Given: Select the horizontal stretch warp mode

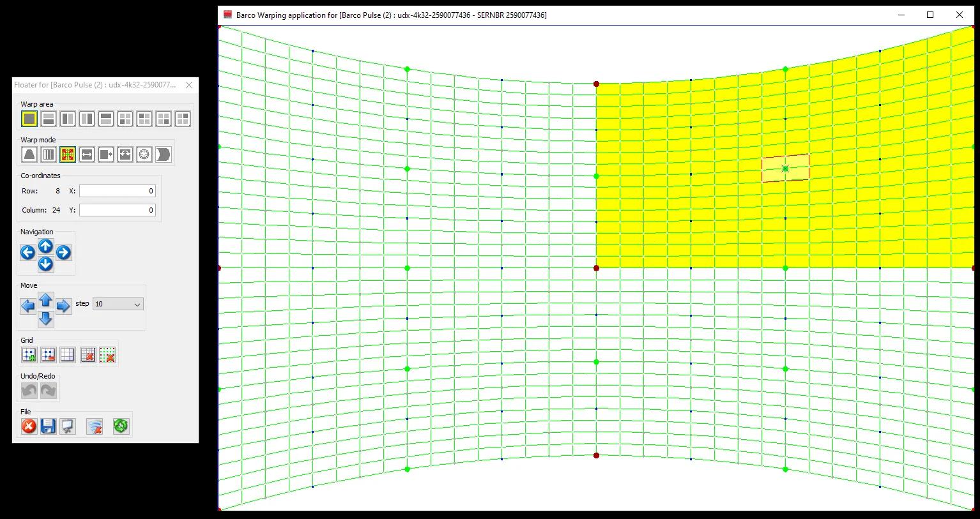Looking at the screenshot, I should (x=87, y=154).
